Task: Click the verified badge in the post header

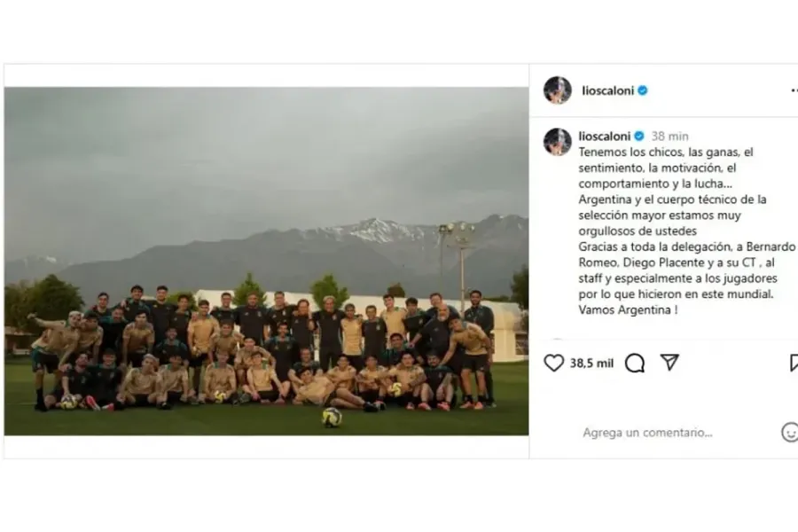Action: click(642, 90)
